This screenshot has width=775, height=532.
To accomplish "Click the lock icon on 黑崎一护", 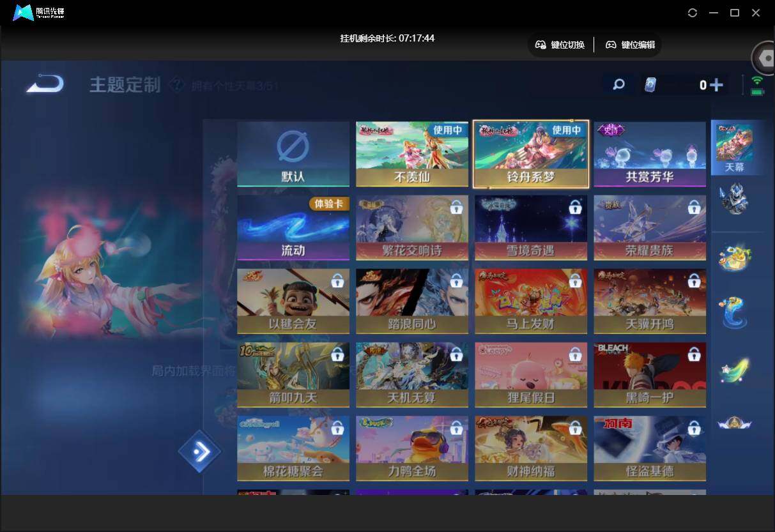I will click(694, 354).
